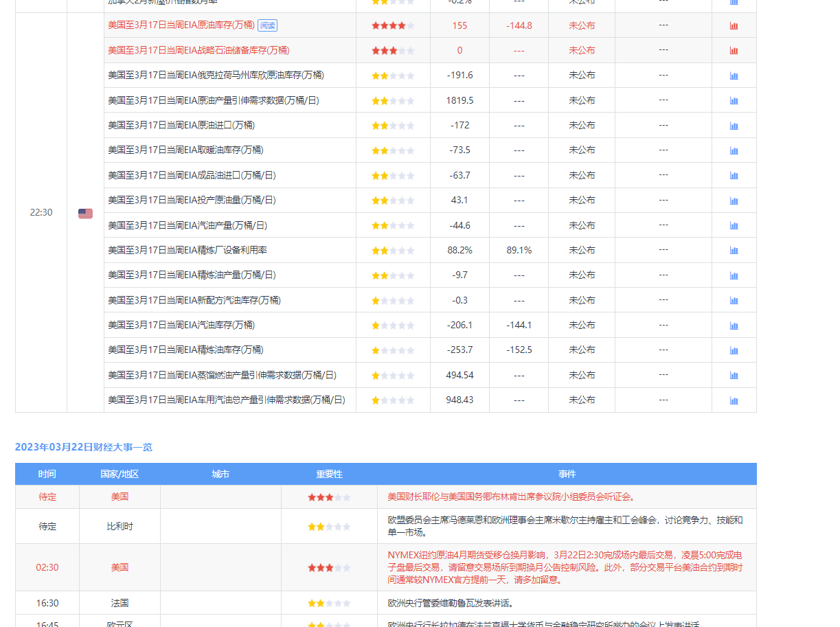Viewport: 840px width, 627px height.
Task: Open event 欧盟委员会主席冯德莱恩主持峰会
Action: pyautogui.click(x=565, y=526)
